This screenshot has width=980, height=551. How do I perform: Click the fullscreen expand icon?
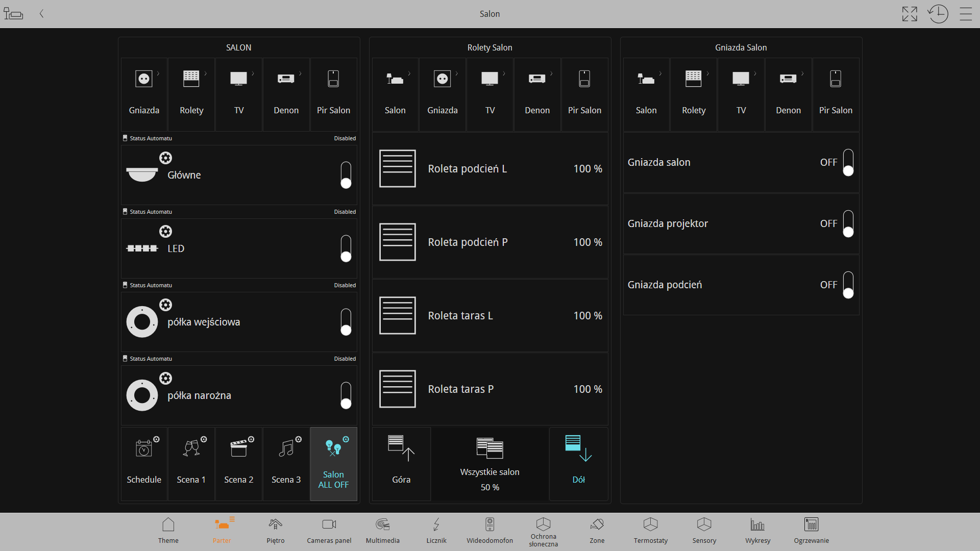pos(910,14)
